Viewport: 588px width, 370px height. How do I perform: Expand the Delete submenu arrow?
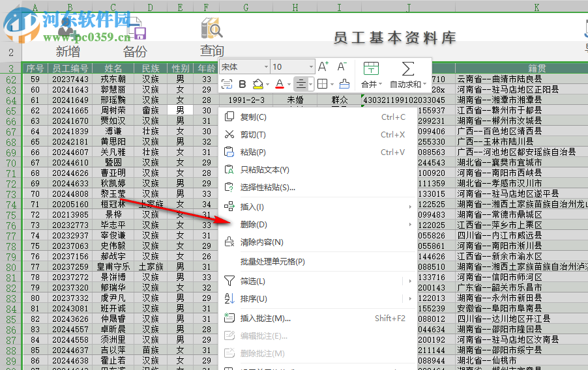click(x=410, y=225)
